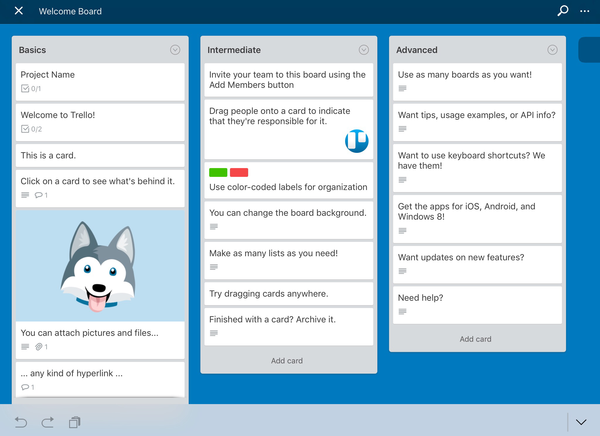Open the board search magnifier icon
This screenshot has height=436, width=600.
coord(562,11)
